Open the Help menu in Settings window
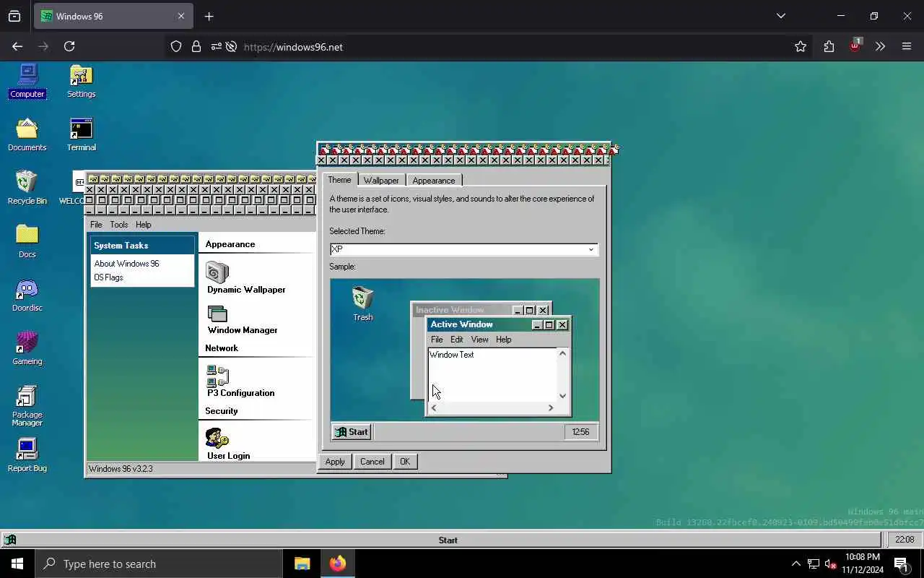 [144, 225]
